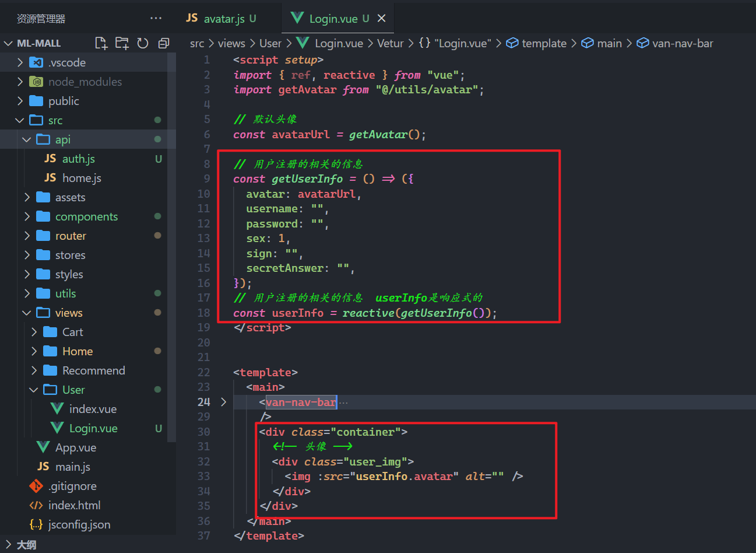Click the New File icon in explorer header
Screen dimensions: 756x553
(101, 43)
